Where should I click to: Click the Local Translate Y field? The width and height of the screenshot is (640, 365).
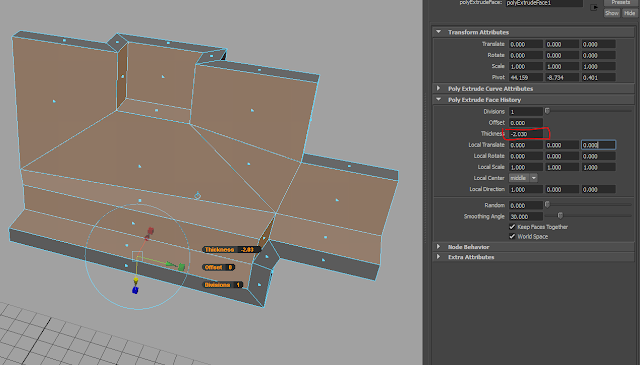(x=562, y=145)
